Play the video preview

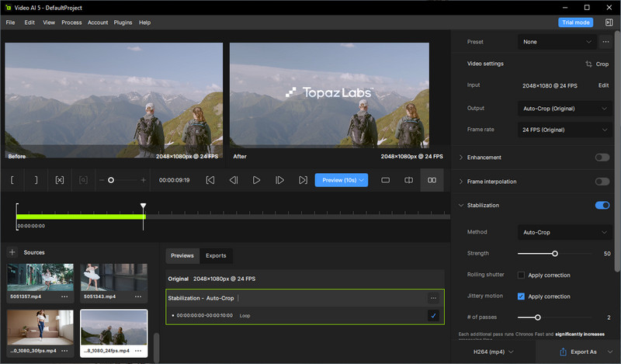tap(256, 180)
